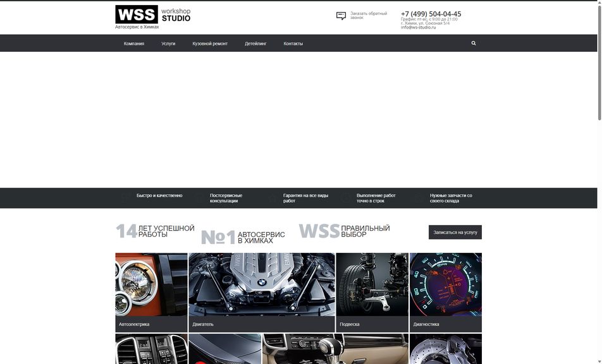Select Детейлинг in the navigation bar
This screenshot has height=364, width=602.
[255, 44]
